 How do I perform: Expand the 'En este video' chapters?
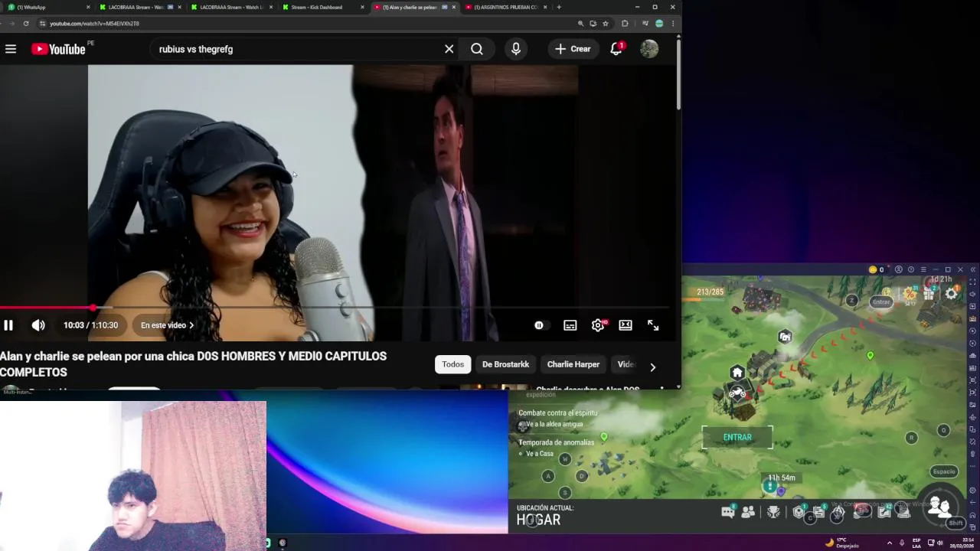pos(167,325)
